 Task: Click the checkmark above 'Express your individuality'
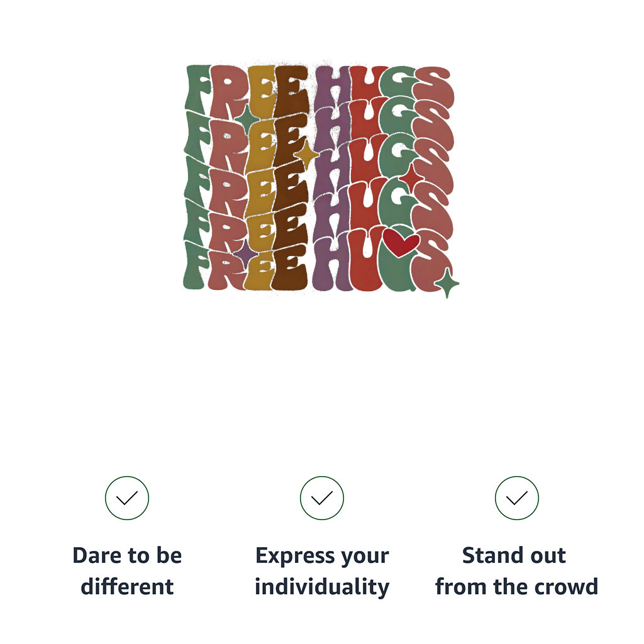point(322,498)
